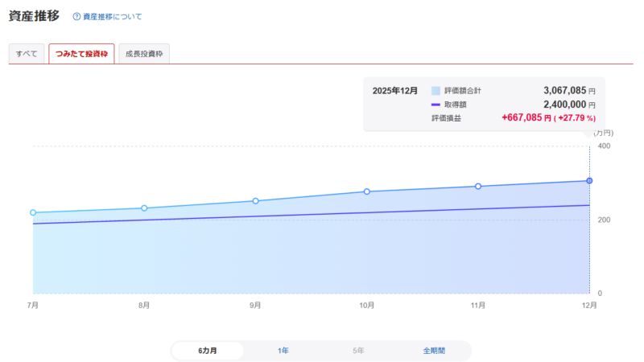Click the light blue 評価額合計 legend swatch
Viewport: 644px width, 362px height.
pyautogui.click(x=436, y=91)
